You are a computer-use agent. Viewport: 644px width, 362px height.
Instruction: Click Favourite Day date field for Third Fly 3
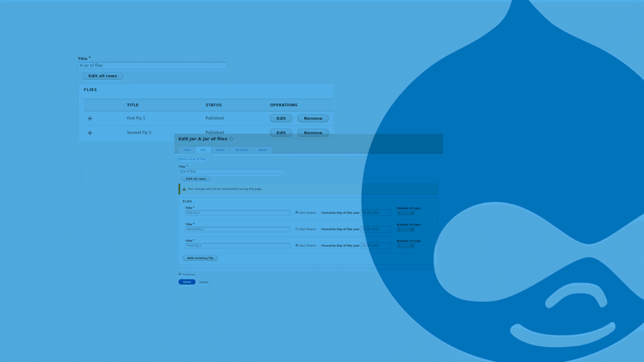376,246
